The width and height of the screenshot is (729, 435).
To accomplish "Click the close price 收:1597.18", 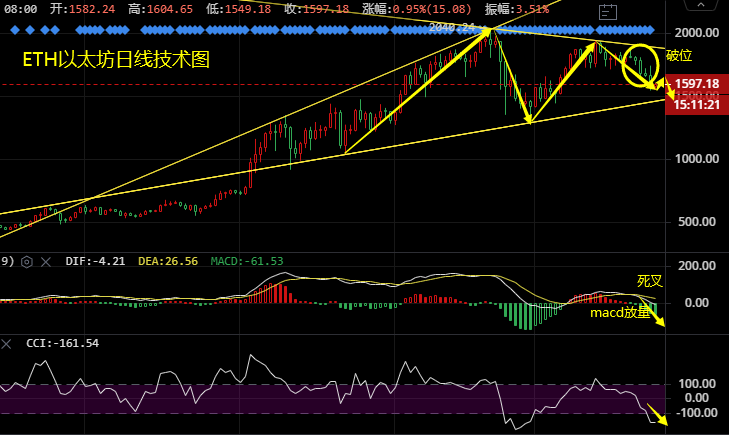I will pos(317,9).
